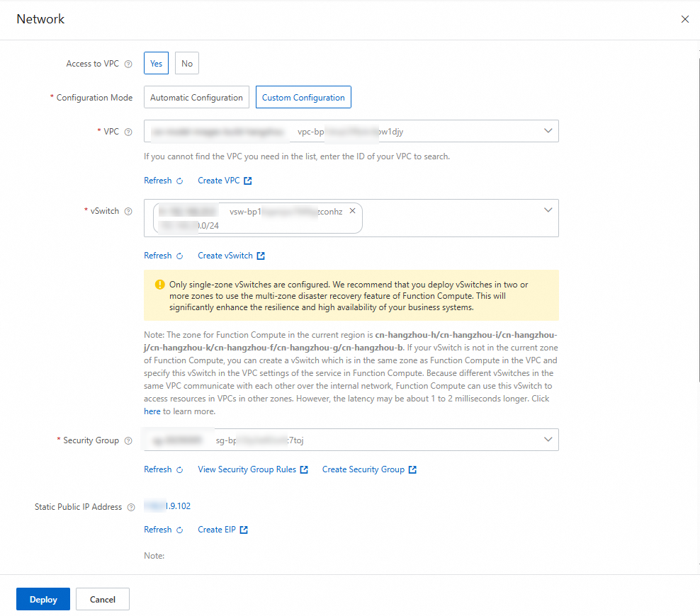Open Create EIP link
700x616 pixels.
tap(217, 530)
